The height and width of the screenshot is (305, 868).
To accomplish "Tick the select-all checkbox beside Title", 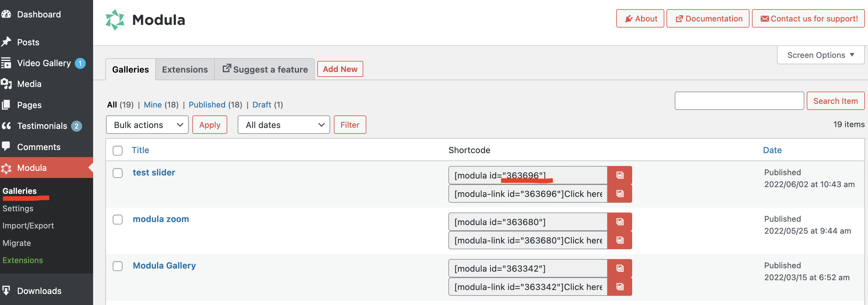I will 118,150.
